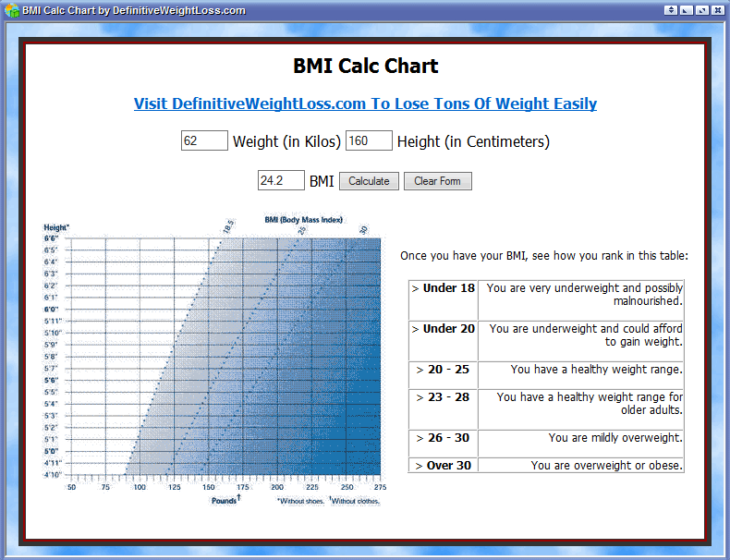Click 'Once you have your BMI' sentence
Image resolution: width=730 pixels, height=560 pixels.
(x=544, y=256)
